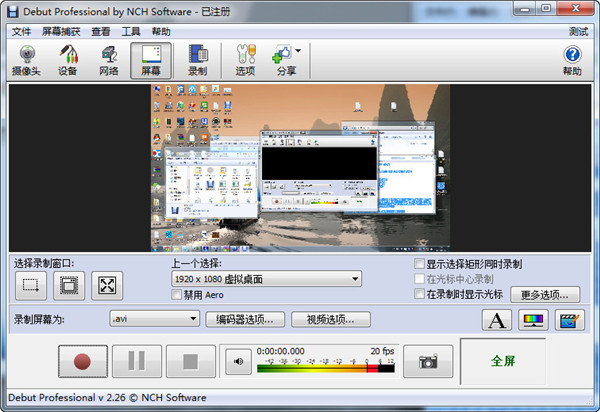
Task: Close the Debut window
Action: click(x=575, y=8)
